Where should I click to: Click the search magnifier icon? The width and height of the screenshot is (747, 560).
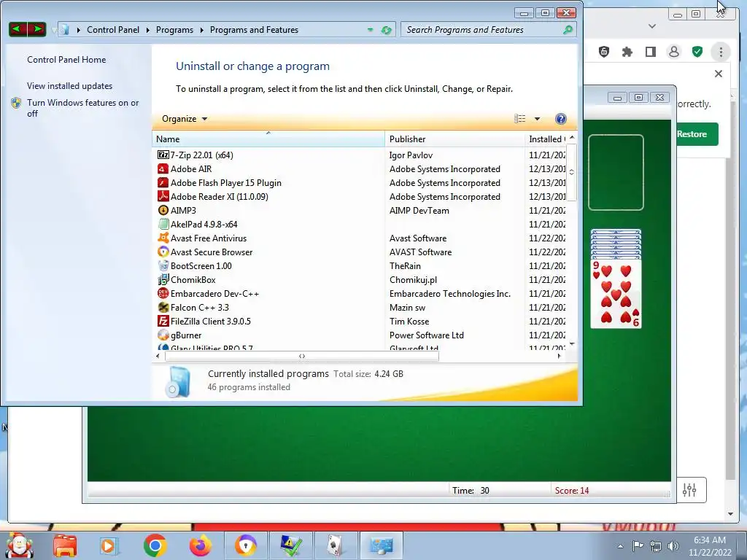pos(568,30)
